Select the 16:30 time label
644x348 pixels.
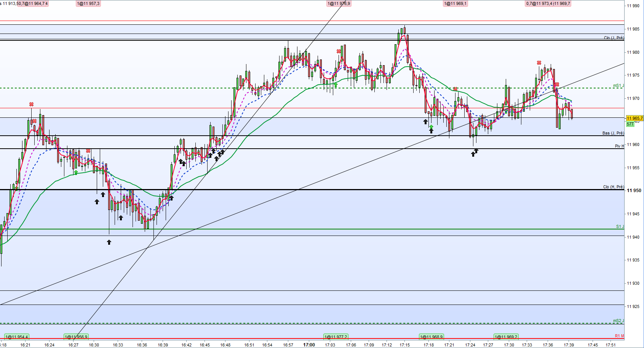tap(94, 345)
